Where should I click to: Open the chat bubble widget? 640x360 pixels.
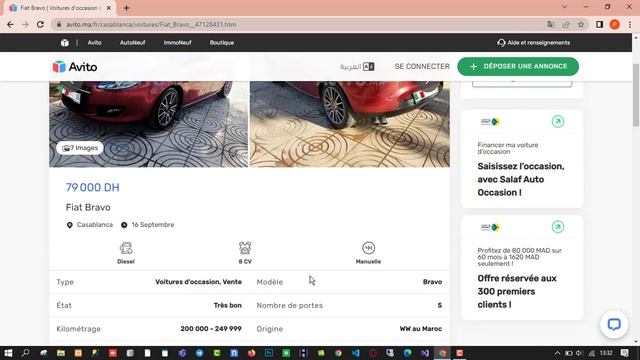pyautogui.click(x=614, y=324)
